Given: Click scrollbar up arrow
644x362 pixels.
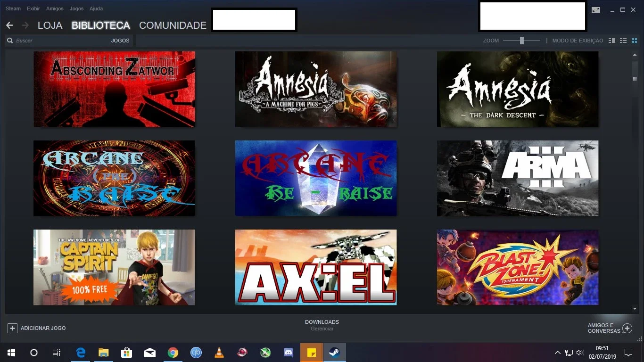Looking at the screenshot, I should click(635, 55).
